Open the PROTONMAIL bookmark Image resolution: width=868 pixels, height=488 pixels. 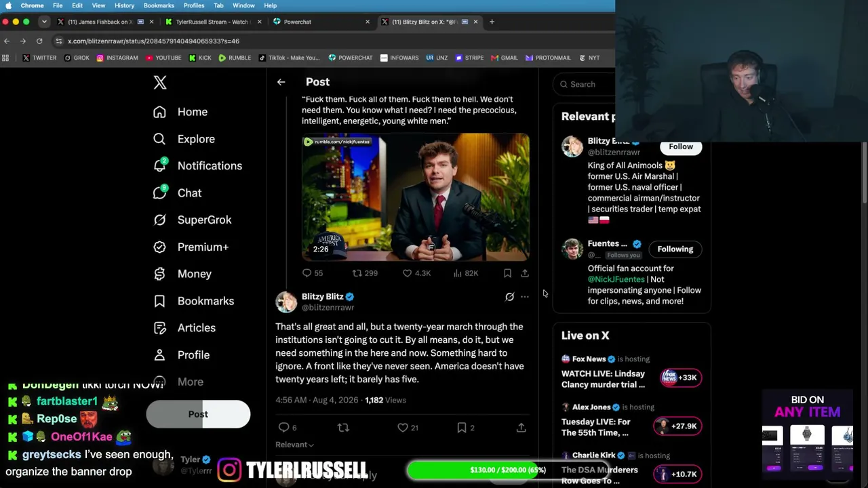click(x=549, y=58)
